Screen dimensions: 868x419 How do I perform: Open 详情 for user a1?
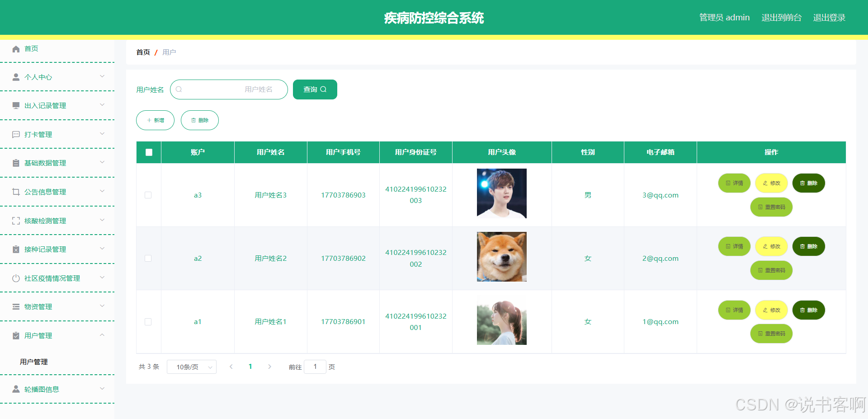click(734, 310)
